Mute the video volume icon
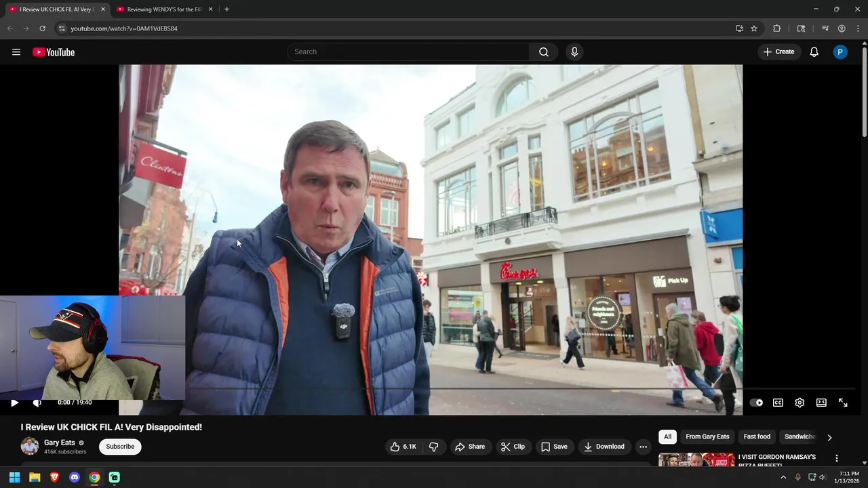The height and width of the screenshot is (488, 868). point(37,403)
